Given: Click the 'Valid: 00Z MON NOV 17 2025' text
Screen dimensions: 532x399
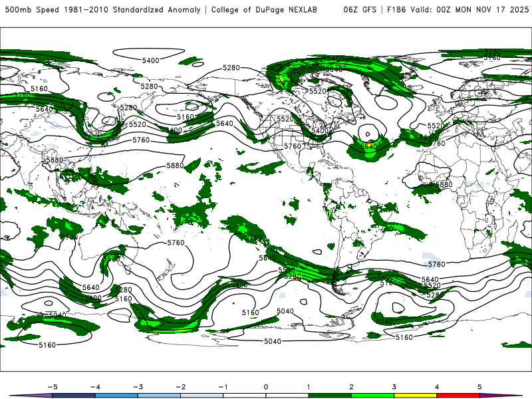Looking at the screenshot, I should pyautogui.click(x=469, y=9).
